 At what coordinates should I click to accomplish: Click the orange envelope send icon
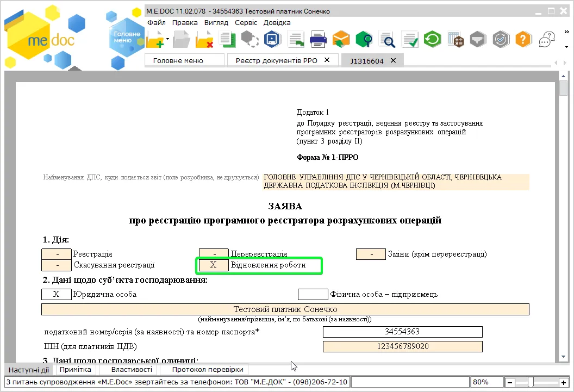(341, 39)
